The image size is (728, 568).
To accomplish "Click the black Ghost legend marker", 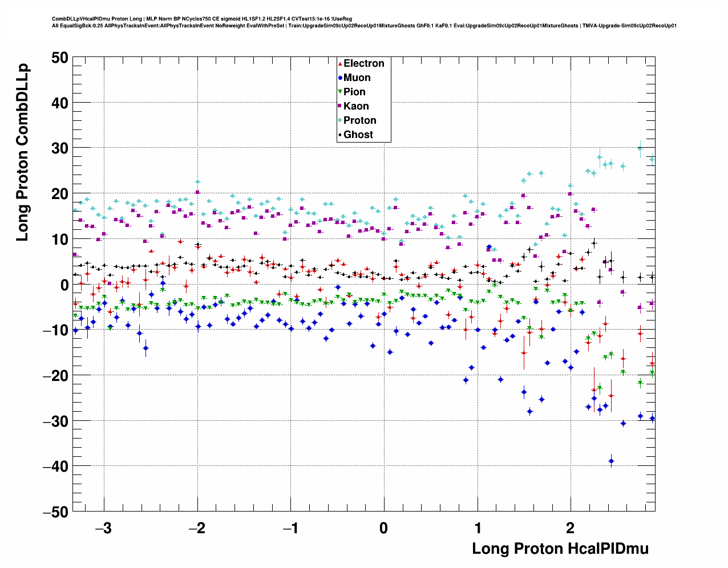I will (340, 135).
